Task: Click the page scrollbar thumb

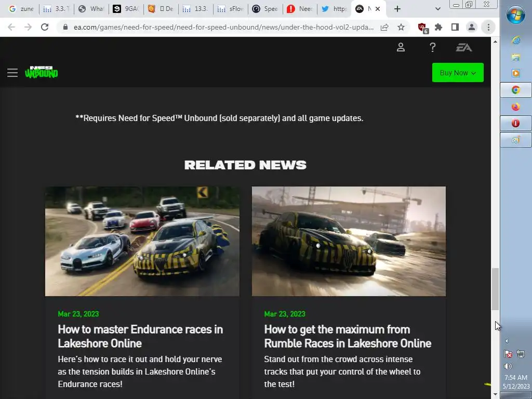Action: [x=495, y=289]
